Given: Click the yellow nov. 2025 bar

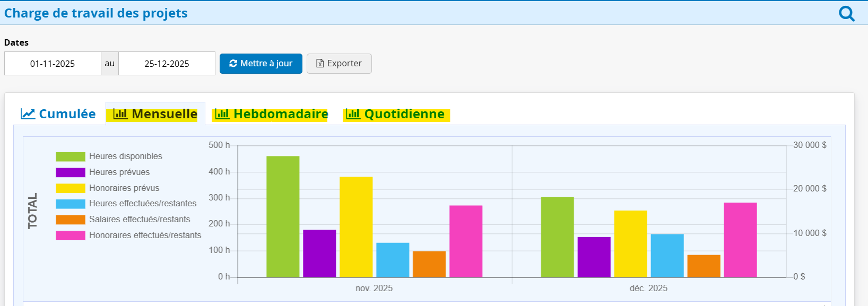Looking at the screenshot, I should [356, 227].
